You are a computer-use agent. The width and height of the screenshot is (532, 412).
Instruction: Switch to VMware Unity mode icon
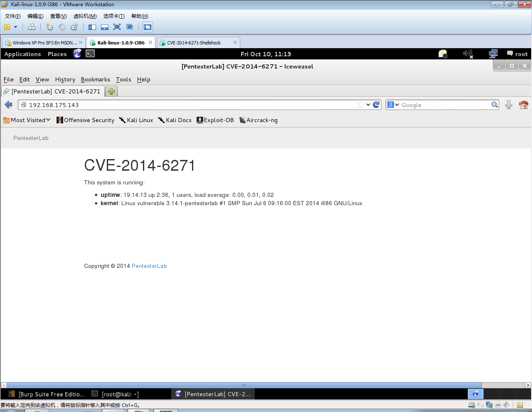point(130,27)
